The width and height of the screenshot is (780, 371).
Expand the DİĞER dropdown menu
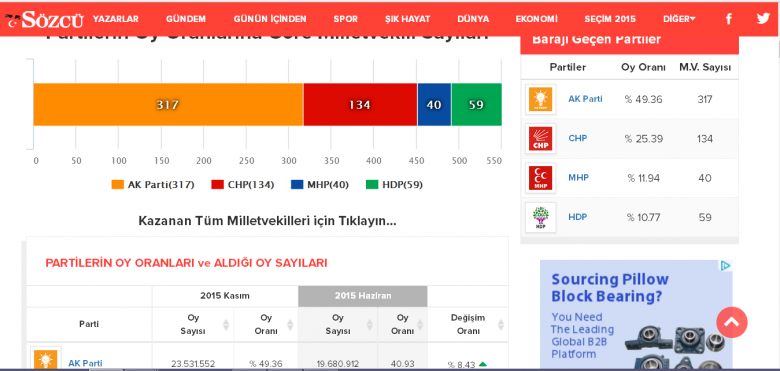(679, 19)
